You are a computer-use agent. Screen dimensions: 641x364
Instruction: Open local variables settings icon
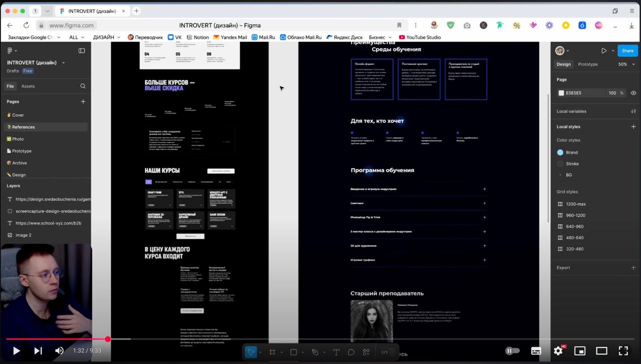633,111
